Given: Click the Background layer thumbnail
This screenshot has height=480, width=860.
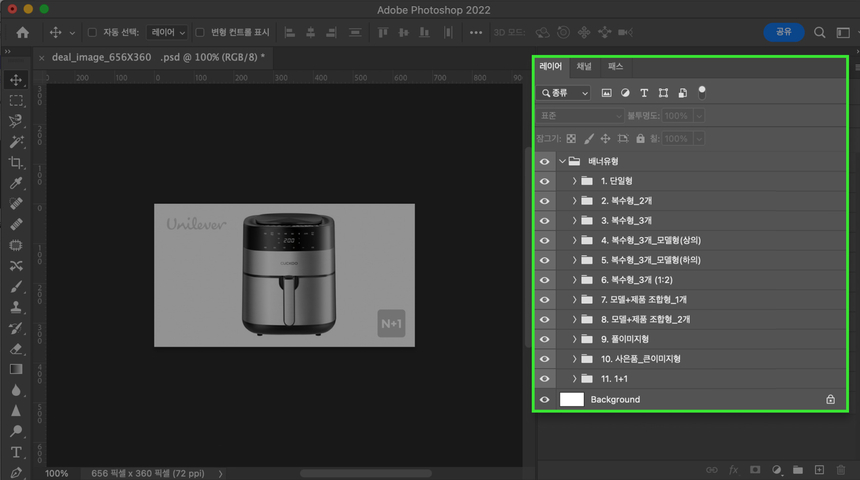Looking at the screenshot, I should point(572,399).
